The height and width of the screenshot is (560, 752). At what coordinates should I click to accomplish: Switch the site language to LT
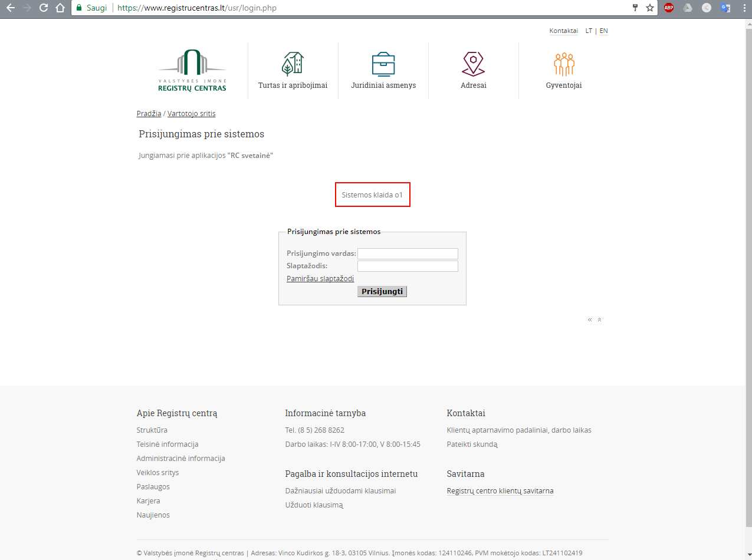tap(589, 31)
